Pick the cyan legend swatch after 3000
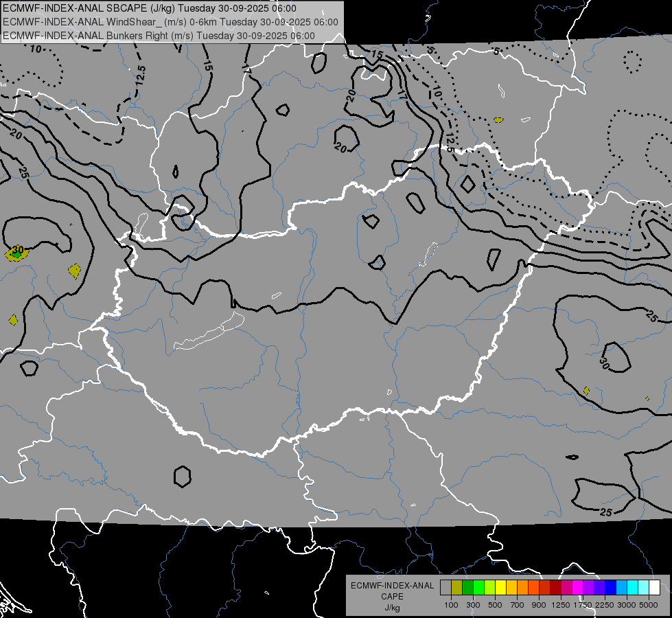 tap(633, 587)
